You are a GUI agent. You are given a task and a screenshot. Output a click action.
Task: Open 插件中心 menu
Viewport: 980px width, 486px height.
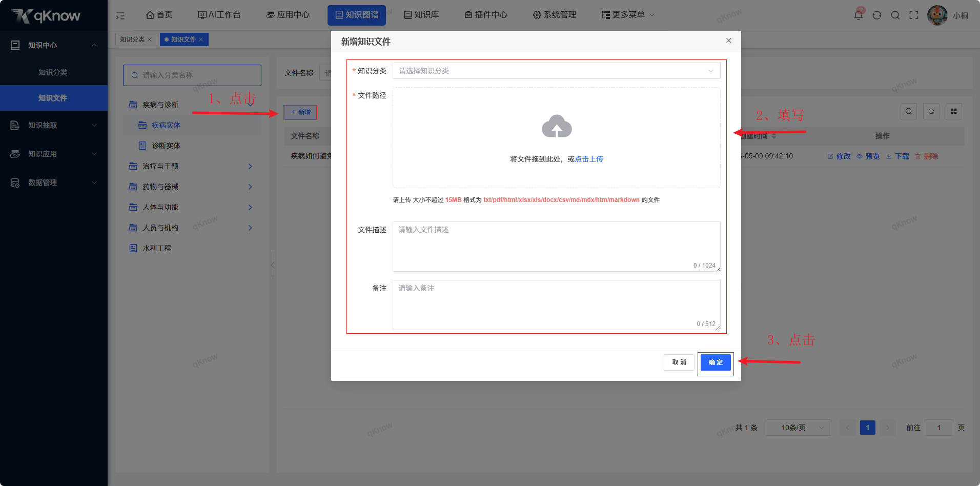click(x=486, y=15)
